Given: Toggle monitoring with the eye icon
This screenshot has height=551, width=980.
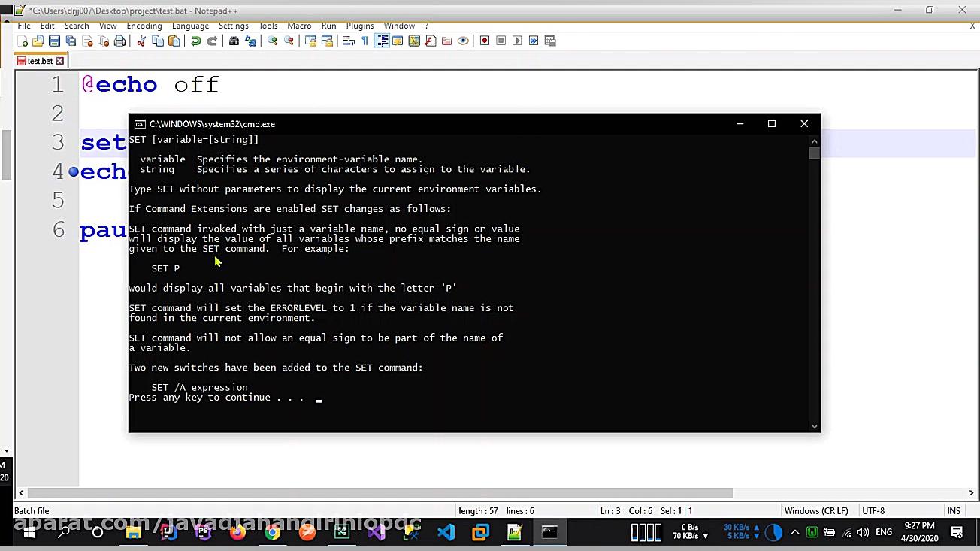Looking at the screenshot, I should pyautogui.click(x=463, y=41).
